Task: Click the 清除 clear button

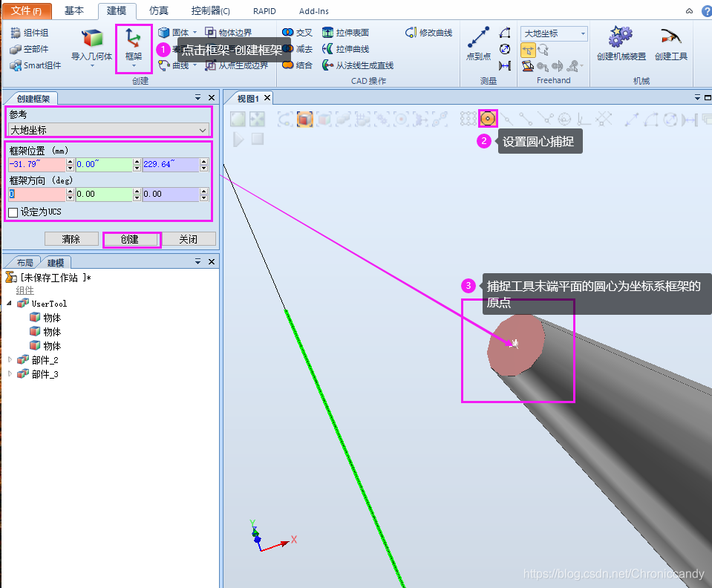Action: (71, 239)
